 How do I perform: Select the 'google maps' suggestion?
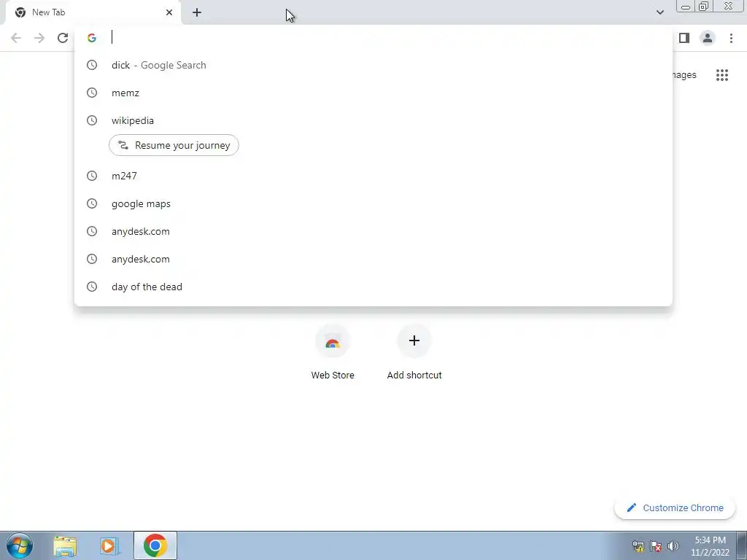[373, 203]
